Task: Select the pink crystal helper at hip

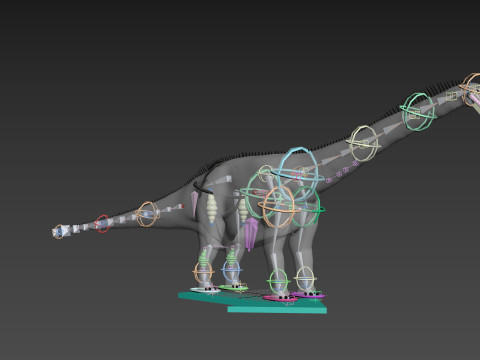Action: pyautogui.click(x=194, y=203)
